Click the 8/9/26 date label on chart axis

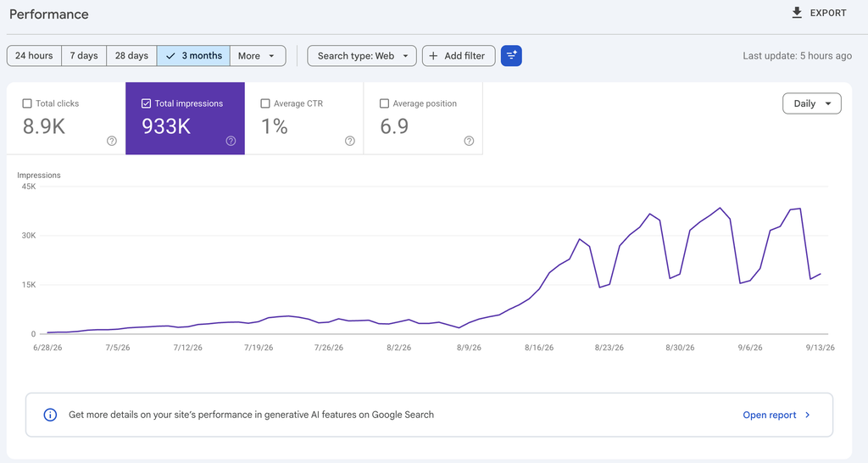469,348
